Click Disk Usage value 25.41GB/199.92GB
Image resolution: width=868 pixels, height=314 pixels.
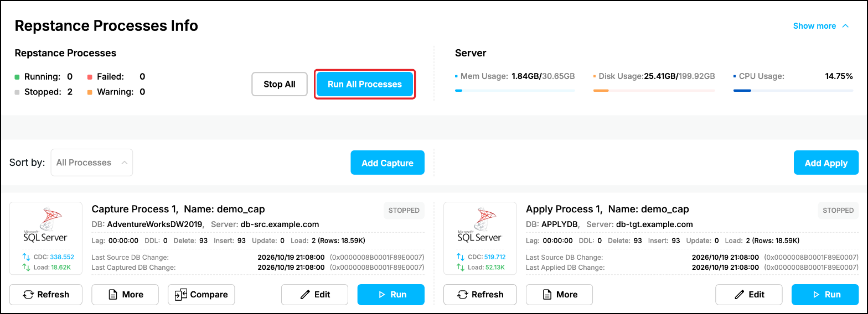679,76
